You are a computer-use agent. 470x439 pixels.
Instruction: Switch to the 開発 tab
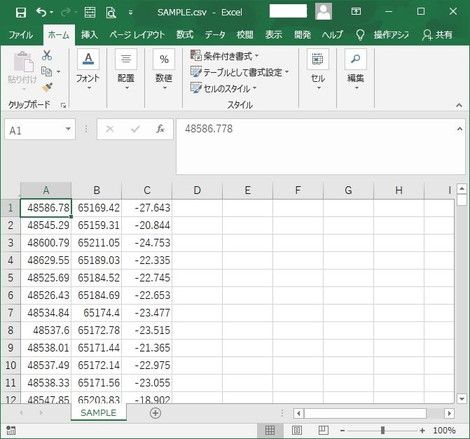(x=302, y=35)
